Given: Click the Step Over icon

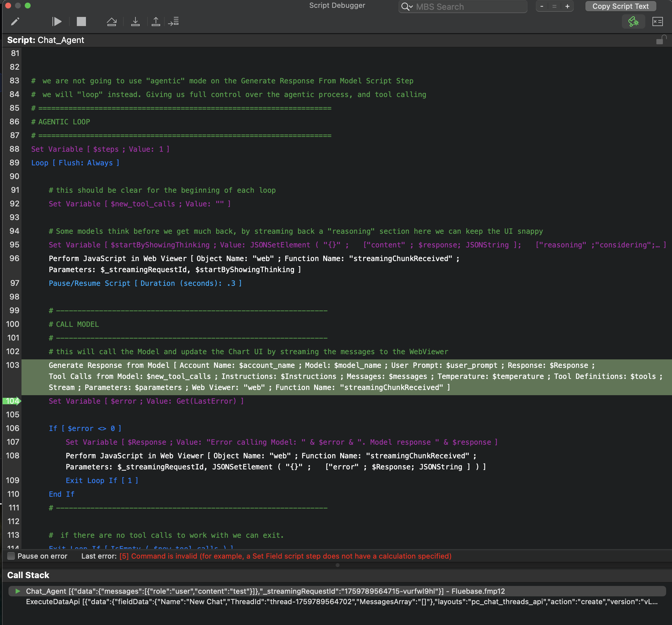Looking at the screenshot, I should tap(112, 21).
